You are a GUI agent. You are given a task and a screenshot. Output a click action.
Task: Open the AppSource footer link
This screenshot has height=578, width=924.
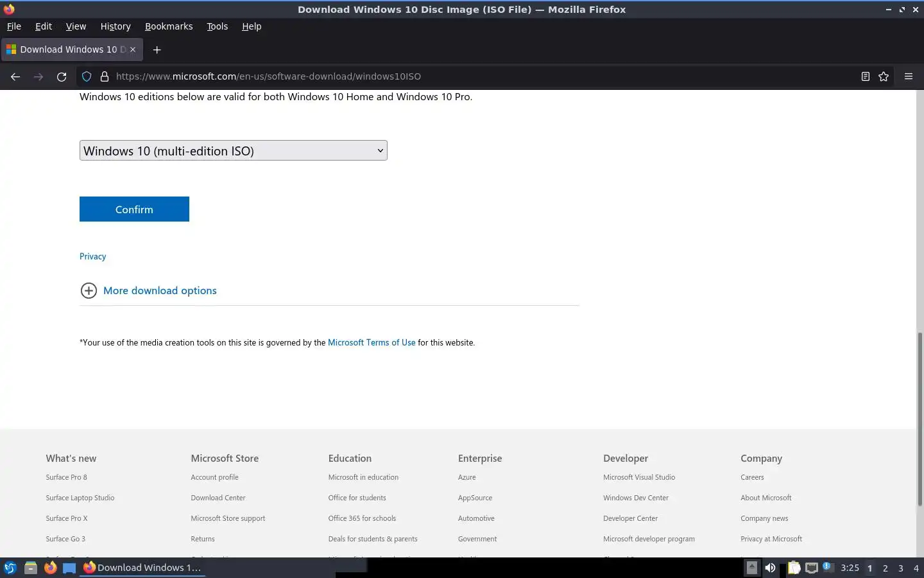[x=475, y=498]
